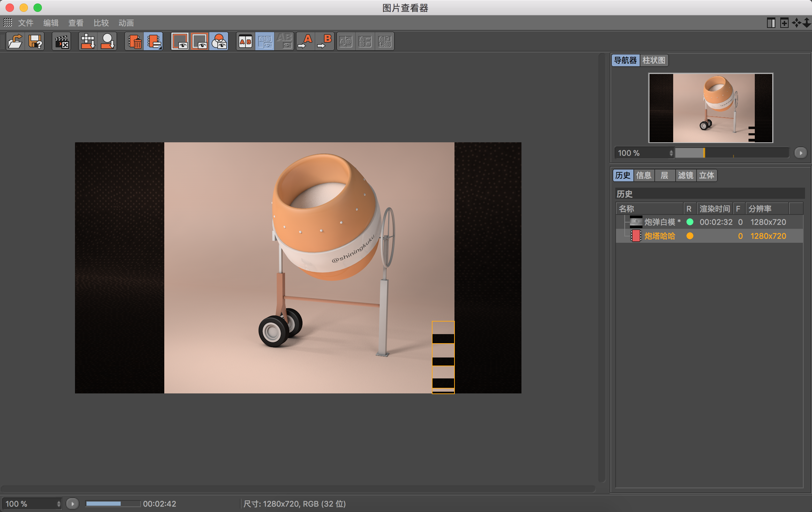Toggle AB Compare mode icon
Viewport: 812px width, 512px height.
(x=246, y=42)
